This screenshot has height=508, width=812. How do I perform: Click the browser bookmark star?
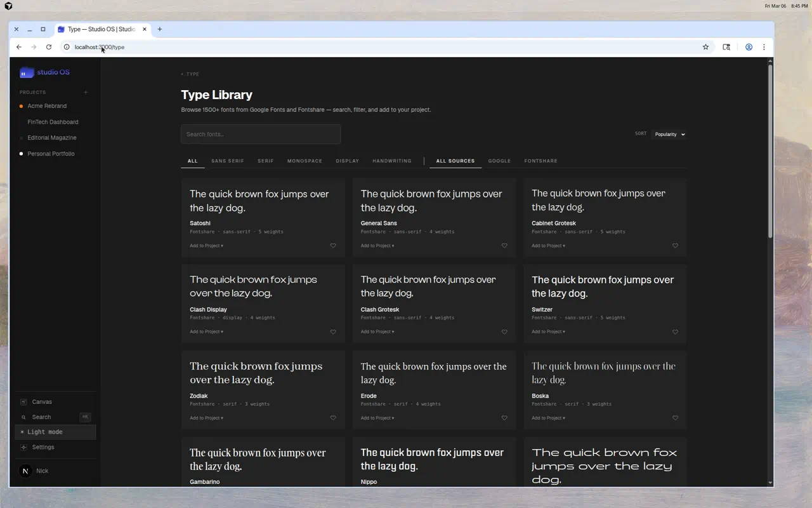(x=705, y=47)
